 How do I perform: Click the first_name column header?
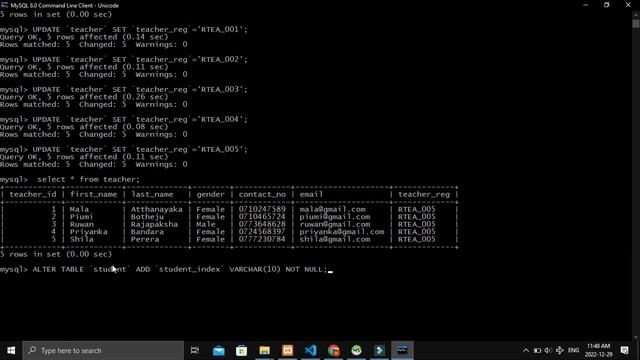point(93,194)
